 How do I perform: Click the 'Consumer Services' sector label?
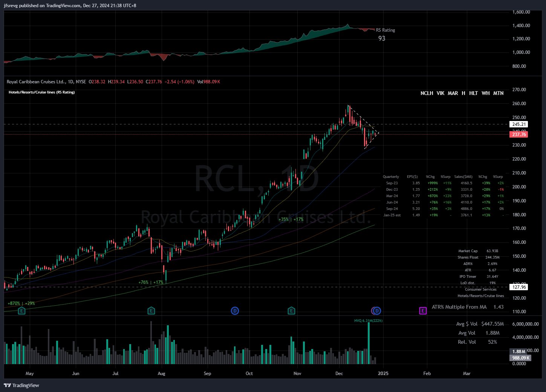(481, 289)
